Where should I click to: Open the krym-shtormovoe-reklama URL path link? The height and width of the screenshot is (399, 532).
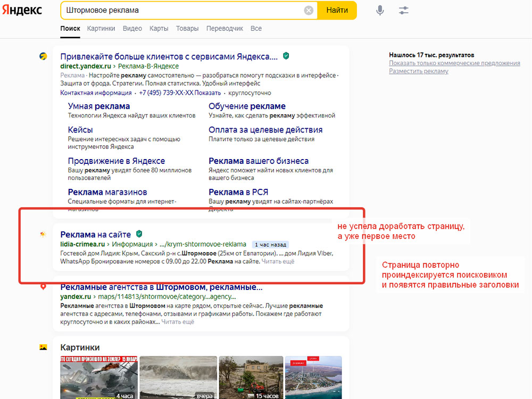pyautogui.click(x=203, y=244)
